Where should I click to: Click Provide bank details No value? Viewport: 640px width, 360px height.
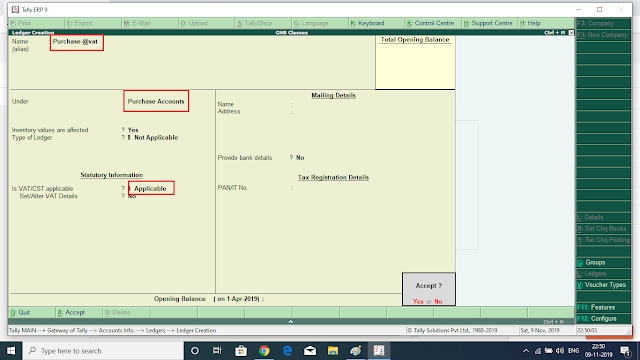click(x=300, y=158)
